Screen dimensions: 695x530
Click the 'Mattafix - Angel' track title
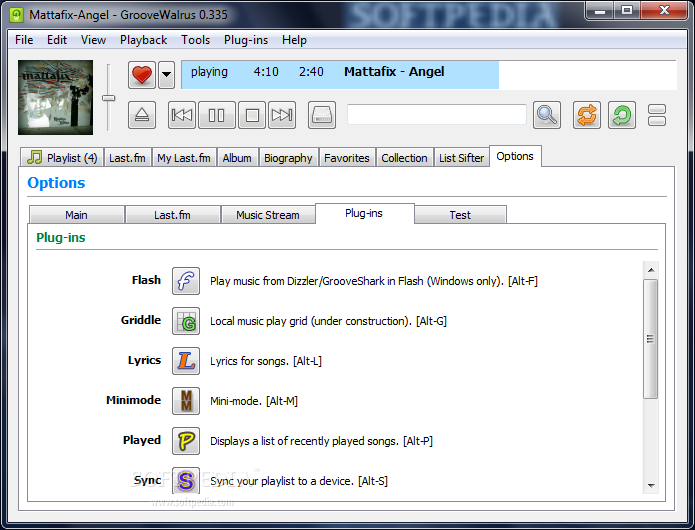click(x=394, y=71)
